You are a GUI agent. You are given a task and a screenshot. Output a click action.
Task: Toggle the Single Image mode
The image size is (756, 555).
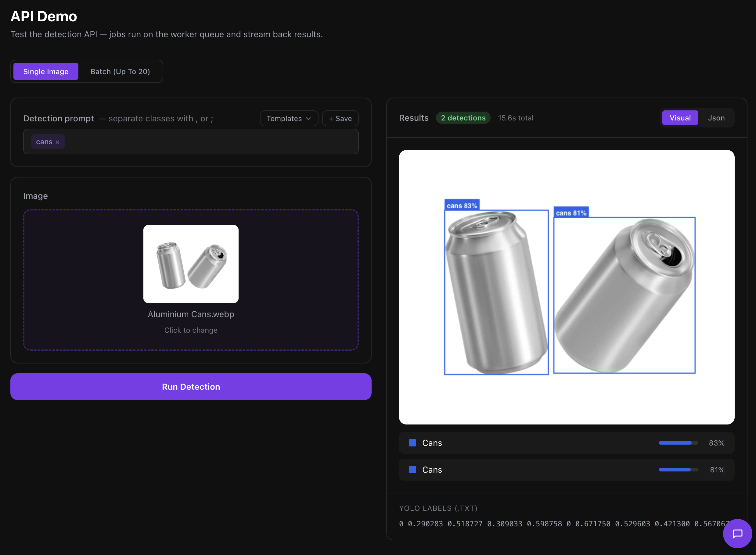click(45, 71)
